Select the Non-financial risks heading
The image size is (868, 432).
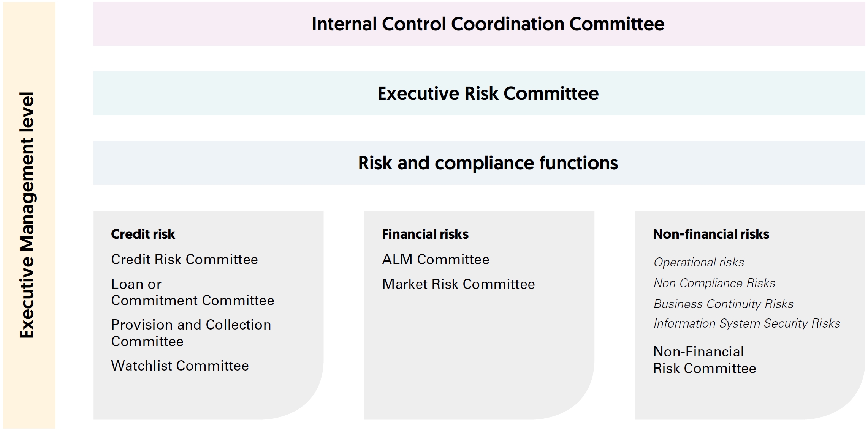[x=711, y=234]
